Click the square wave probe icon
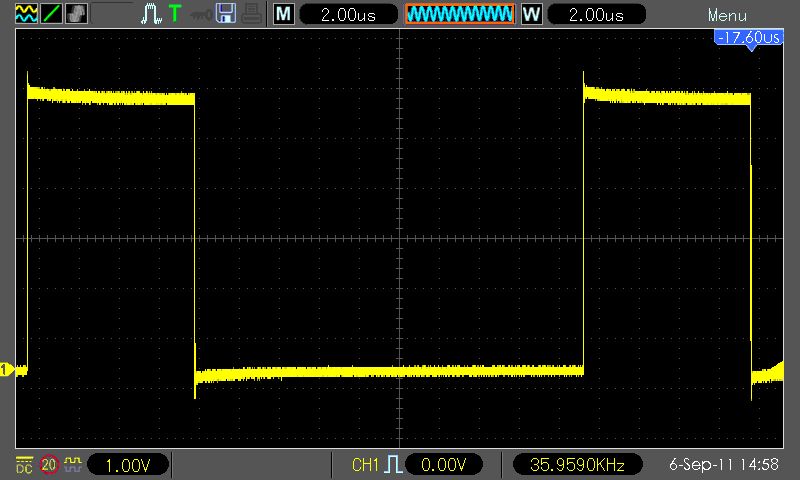800x480 pixels. 73,464
